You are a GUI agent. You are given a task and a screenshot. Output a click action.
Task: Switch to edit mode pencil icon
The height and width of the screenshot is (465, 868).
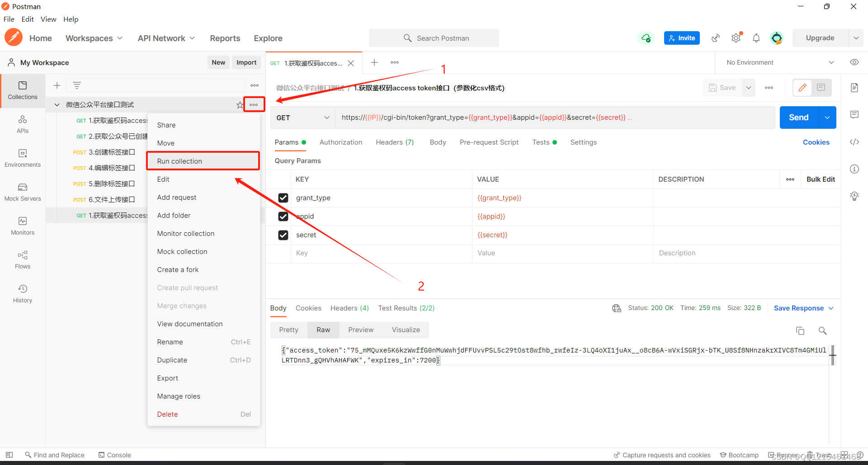pyautogui.click(x=802, y=88)
